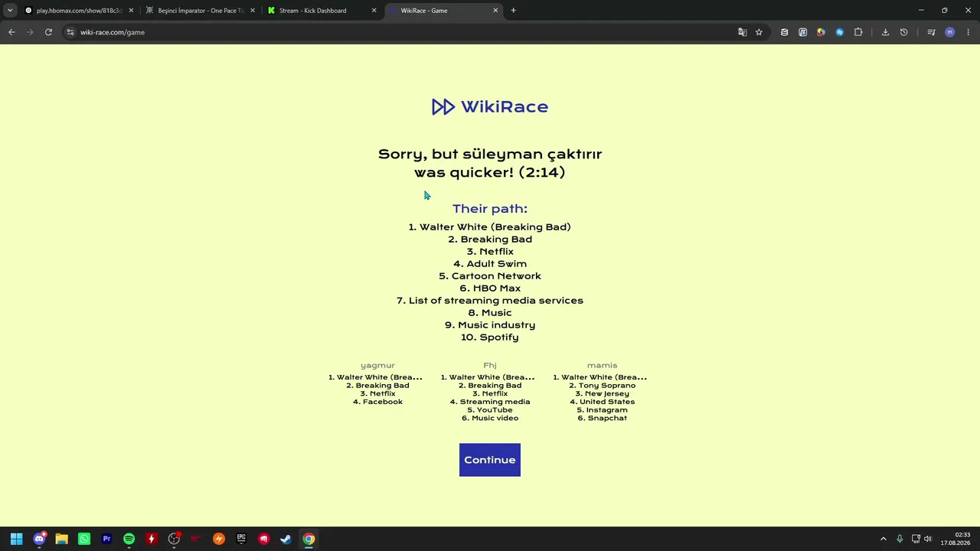Click 'Music industry' path entry
This screenshot has width=980, height=551.
pyautogui.click(x=490, y=325)
